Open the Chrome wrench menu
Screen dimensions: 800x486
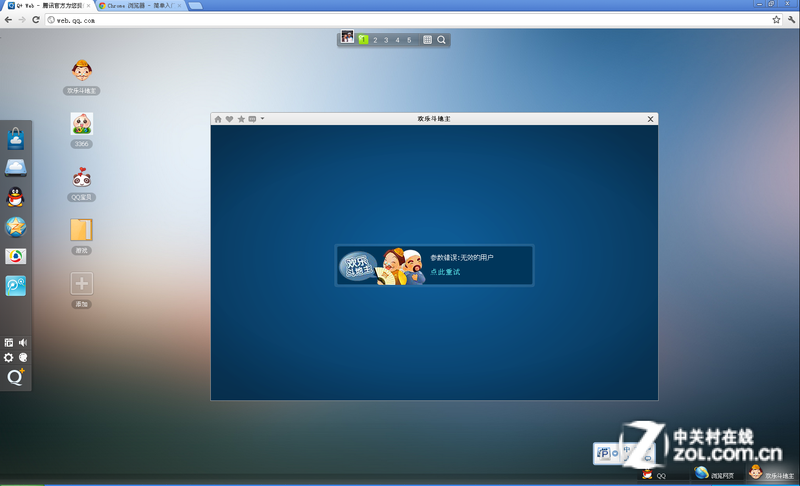(x=791, y=20)
